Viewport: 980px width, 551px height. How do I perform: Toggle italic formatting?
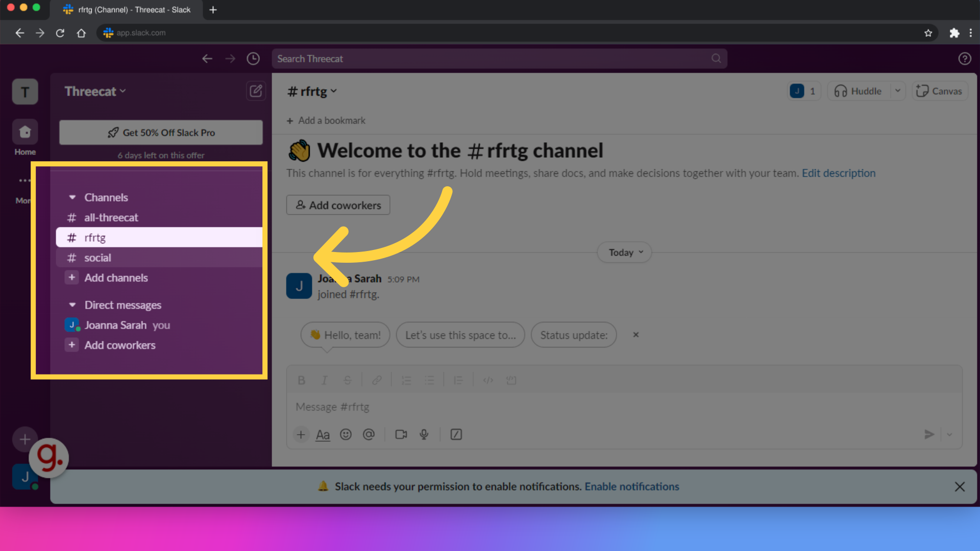(x=324, y=381)
